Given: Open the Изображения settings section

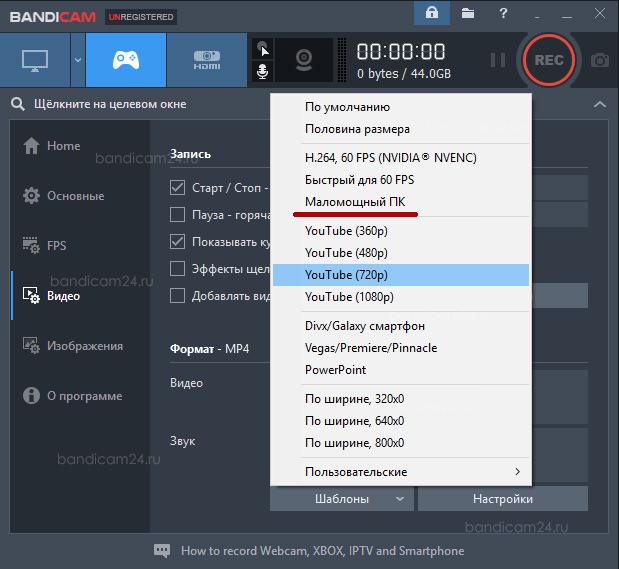Looking at the screenshot, I should point(73,346).
